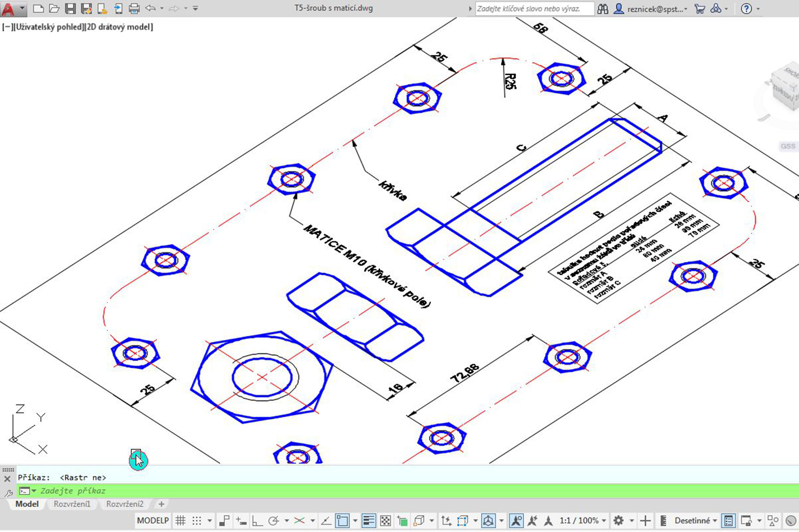Click the Help question mark icon
This screenshot has width=799, height=532.
pos(746,8)
